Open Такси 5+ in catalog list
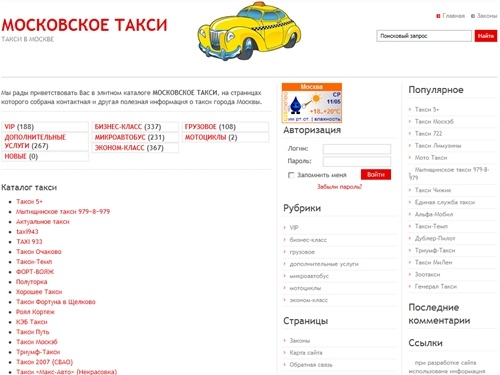 (x=29, y=201)
